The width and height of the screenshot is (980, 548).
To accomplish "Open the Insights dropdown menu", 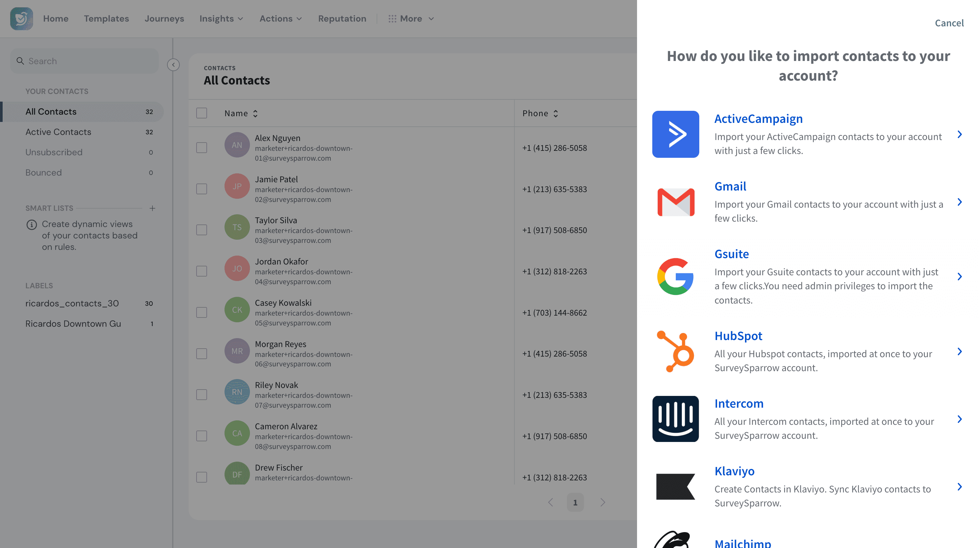I will [x=221, y=18].
